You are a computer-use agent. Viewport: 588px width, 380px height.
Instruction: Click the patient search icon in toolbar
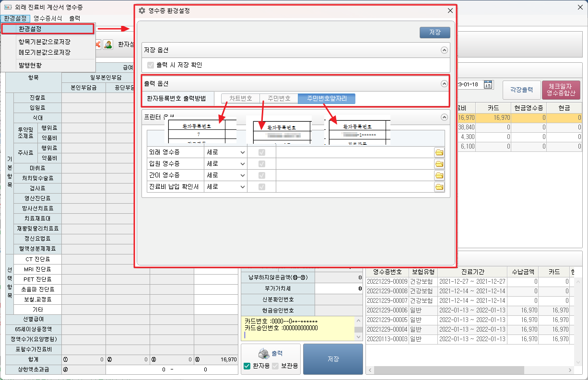[108, 45]
